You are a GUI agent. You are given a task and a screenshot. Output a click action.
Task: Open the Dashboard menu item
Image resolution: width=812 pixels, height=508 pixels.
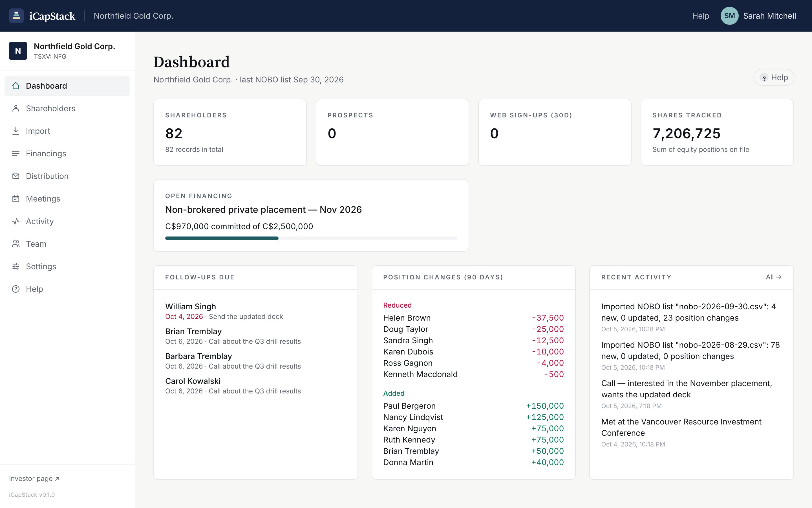click(x=67, y=86)
